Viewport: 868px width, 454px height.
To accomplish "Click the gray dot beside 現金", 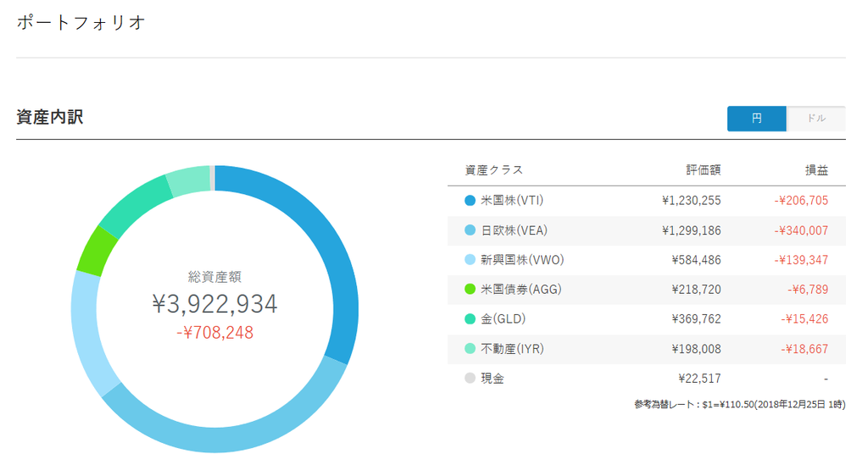I will click(470, 379).
